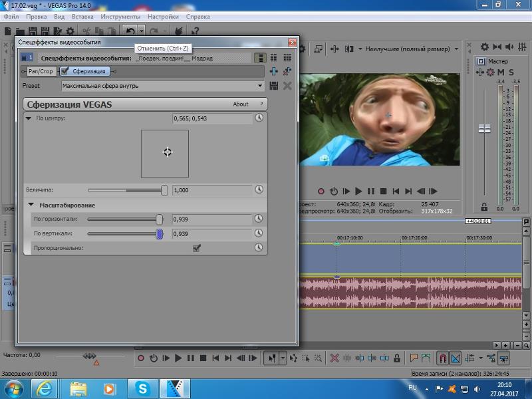The image size is (532, 399).
Task: Click the Open project folder icon
Action: [20, 31]
